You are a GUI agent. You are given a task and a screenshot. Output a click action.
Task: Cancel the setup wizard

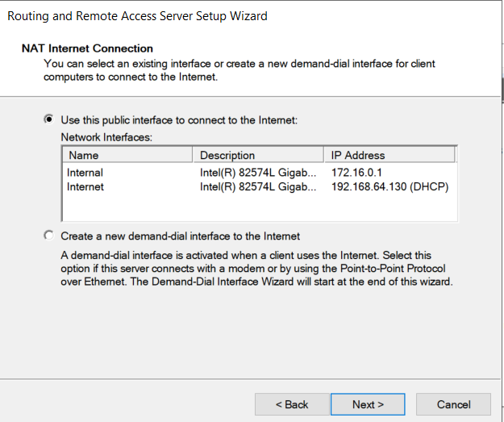(x=453, y=404)
